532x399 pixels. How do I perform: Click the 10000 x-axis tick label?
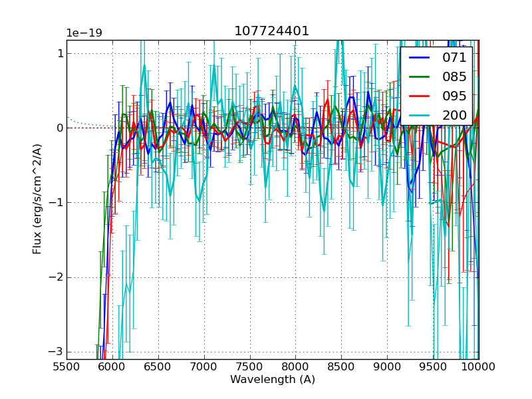tap(477, 366)
